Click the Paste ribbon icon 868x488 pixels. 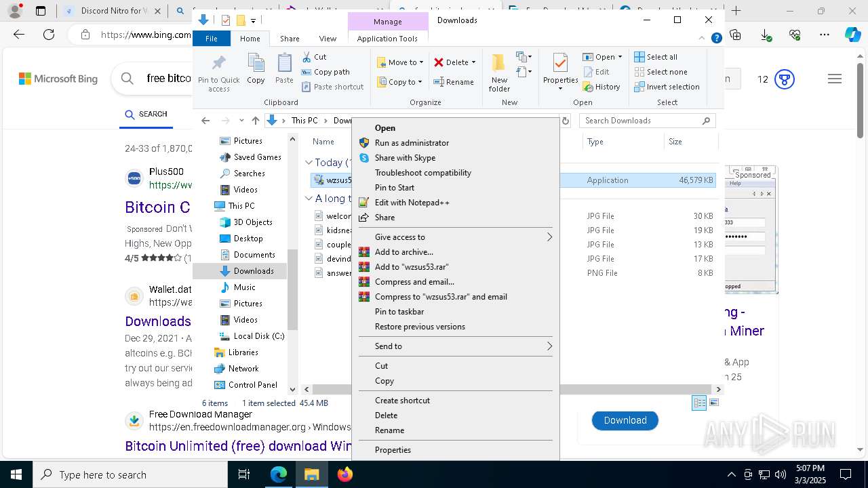click(x=284, y=69)
